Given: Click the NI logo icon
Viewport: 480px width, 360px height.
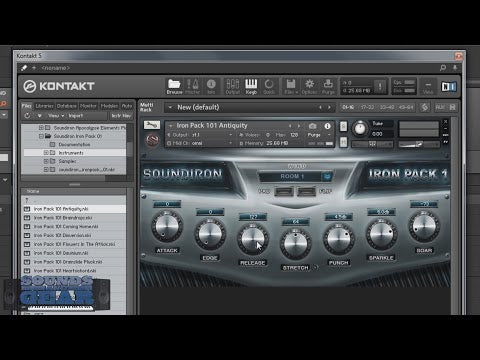Looking at the screenshot, I should (449, 87).
